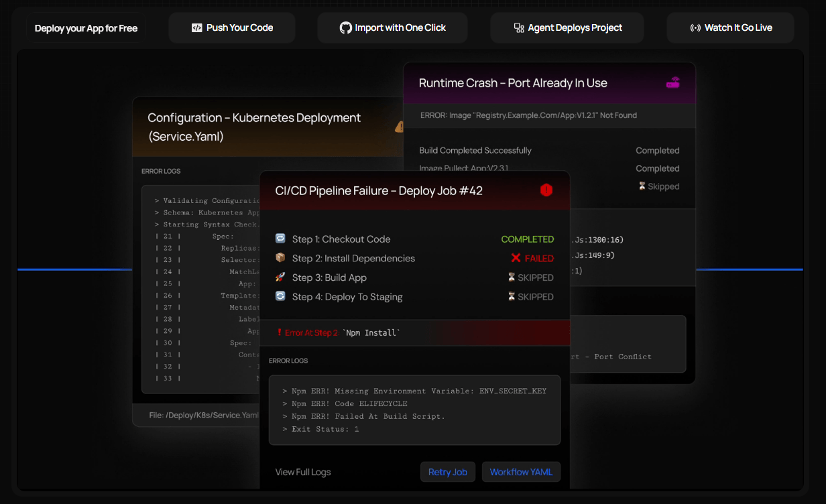This screenshot has height=504, width=826.
Task: Click the CI/CD Pipeline Failure – Deploy Job #42 title
Action: click(379, 190)
